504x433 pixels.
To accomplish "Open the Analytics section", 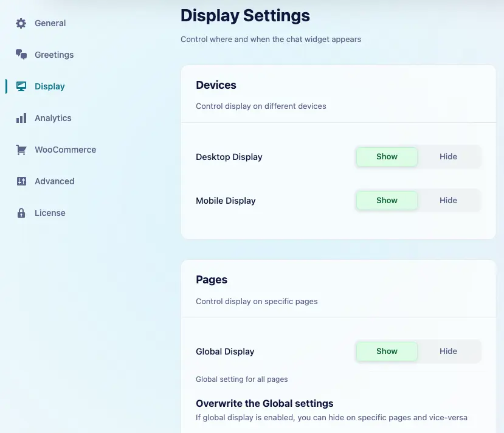I will click(53, 118).
